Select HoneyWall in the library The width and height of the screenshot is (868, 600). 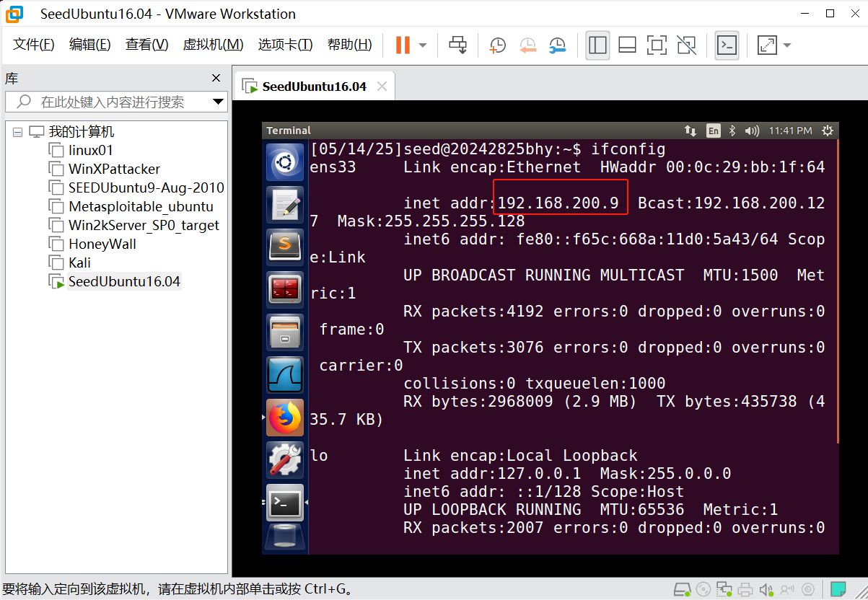tap(102, 244)
